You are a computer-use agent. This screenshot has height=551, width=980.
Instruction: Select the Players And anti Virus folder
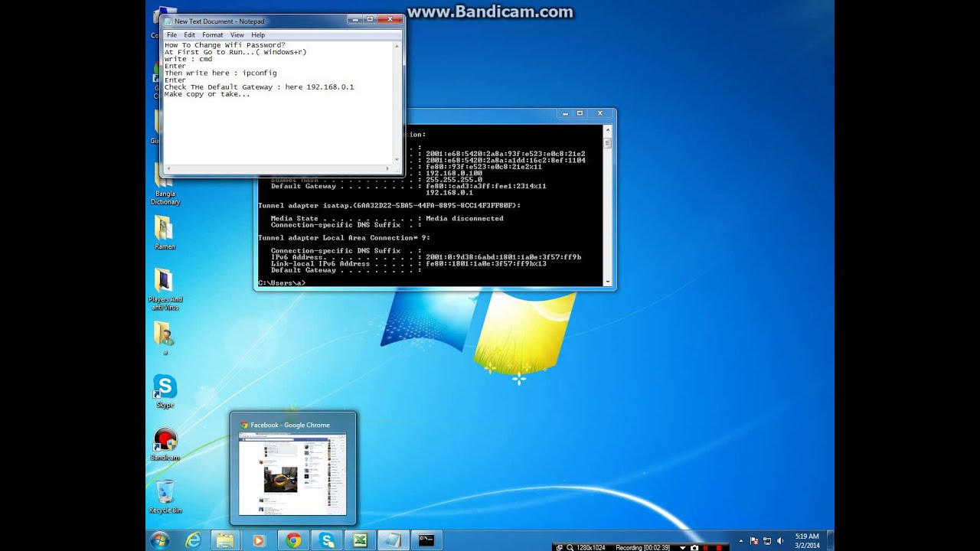(x=164, y=289)
